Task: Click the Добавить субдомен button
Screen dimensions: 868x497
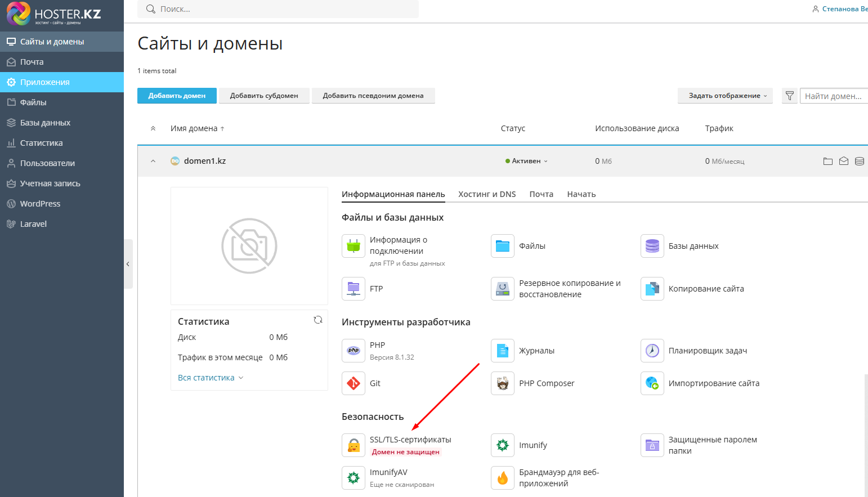Action: (x=264, y=96)
